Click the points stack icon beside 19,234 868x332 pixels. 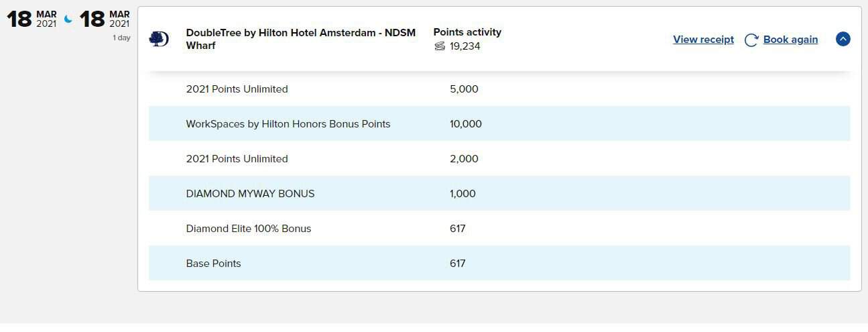tap(440, 46)
